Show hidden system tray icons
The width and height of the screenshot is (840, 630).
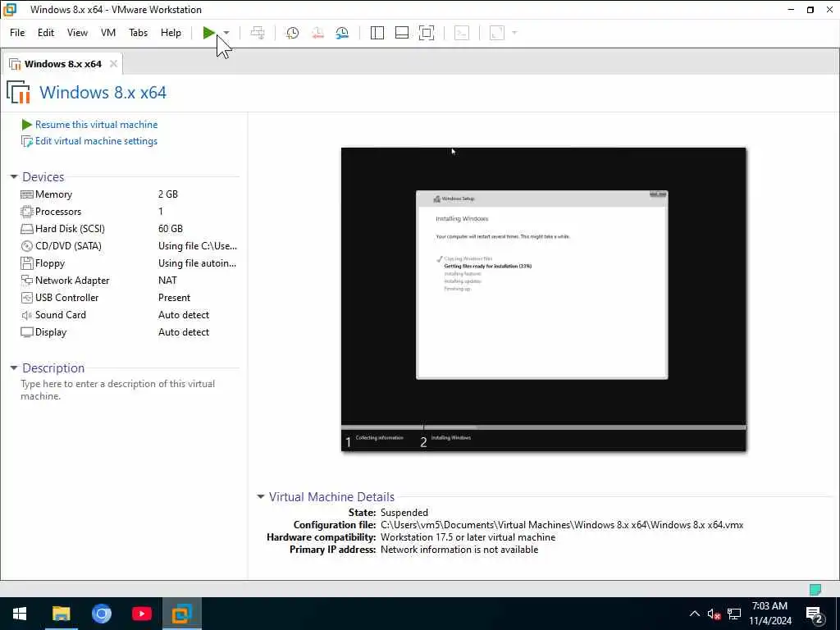[x=694, y=614]
